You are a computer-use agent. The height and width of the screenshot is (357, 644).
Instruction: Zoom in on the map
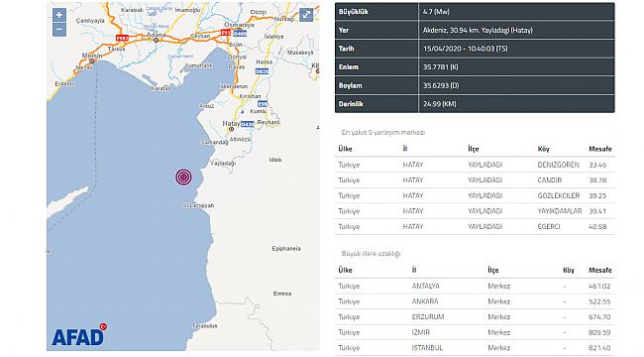click(x=59, y=15)
